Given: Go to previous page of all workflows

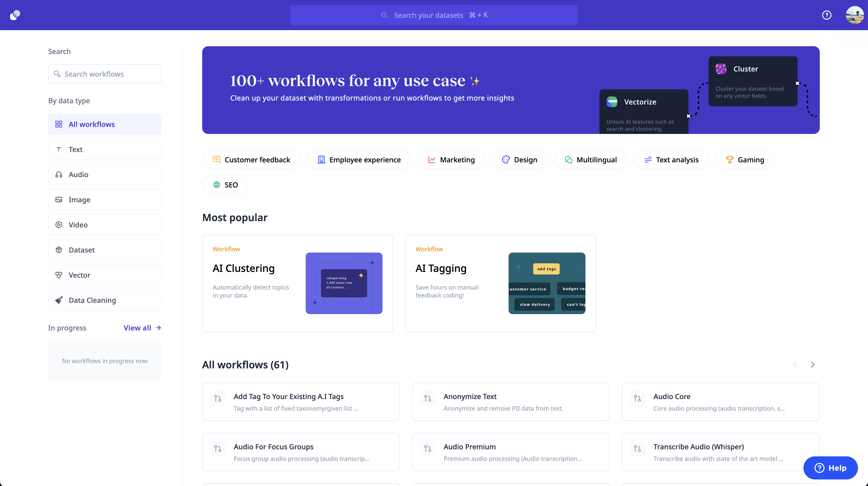Looking at the screenshot, I should [x=795, y=365].
